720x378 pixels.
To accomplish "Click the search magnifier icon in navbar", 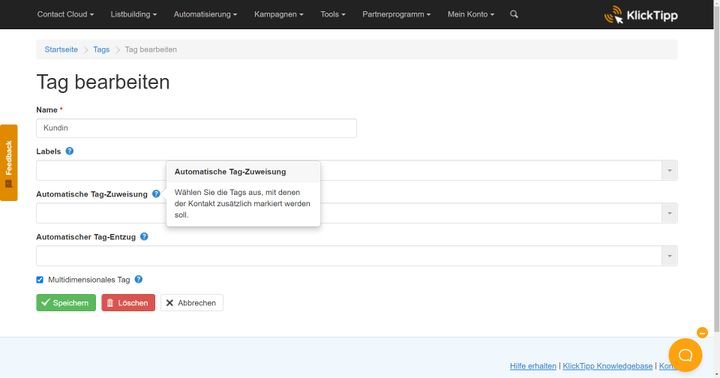I will [x=514, y=14].
